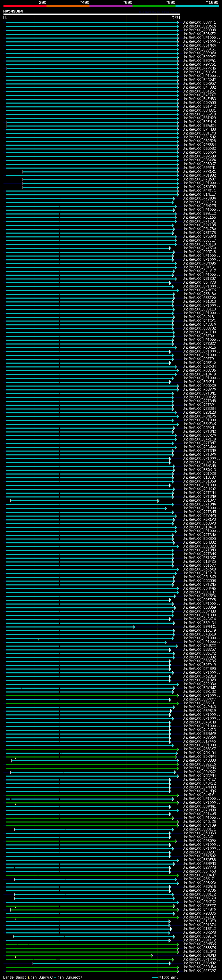Image resolution: width=222 pixels, height=980 pixels.
Task: Click the orange ~40% identity legend segment
Action: [68, 6]
